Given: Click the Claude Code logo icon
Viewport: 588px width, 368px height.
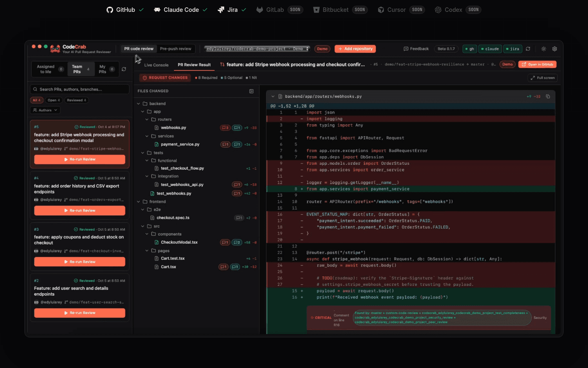Looking at the screenshot, I should [x=157, y=10].
